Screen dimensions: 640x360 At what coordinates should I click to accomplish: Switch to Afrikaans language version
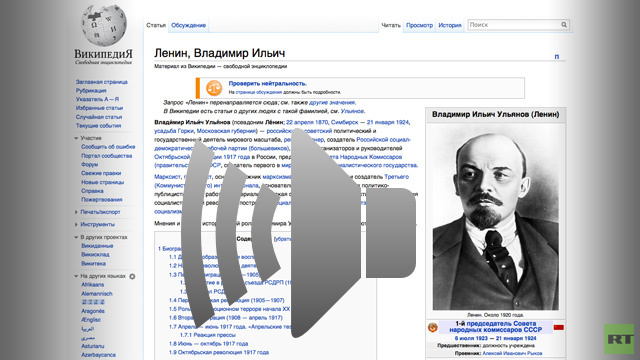93,285
